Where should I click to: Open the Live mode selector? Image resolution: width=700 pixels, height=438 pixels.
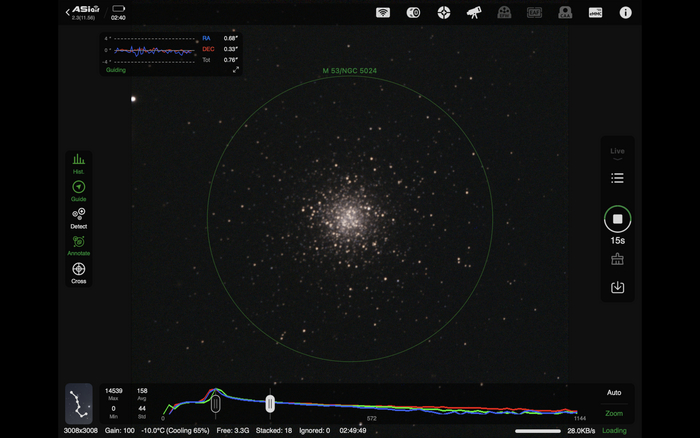(617, 153)
